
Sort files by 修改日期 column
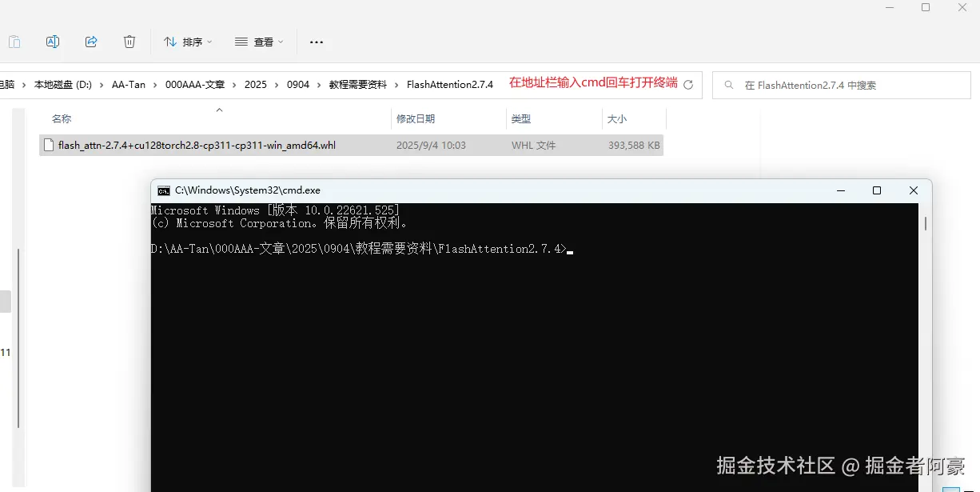pyautogui.click(x=416, y=118)
